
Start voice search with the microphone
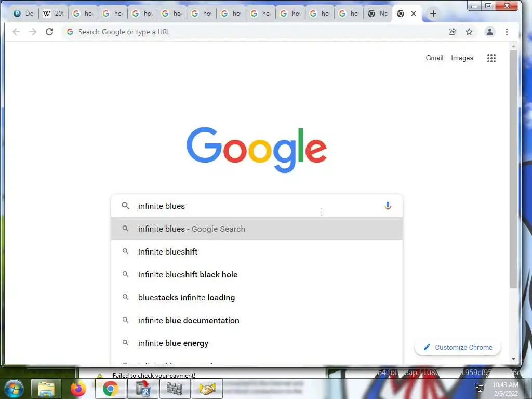(x=388, y=206)
